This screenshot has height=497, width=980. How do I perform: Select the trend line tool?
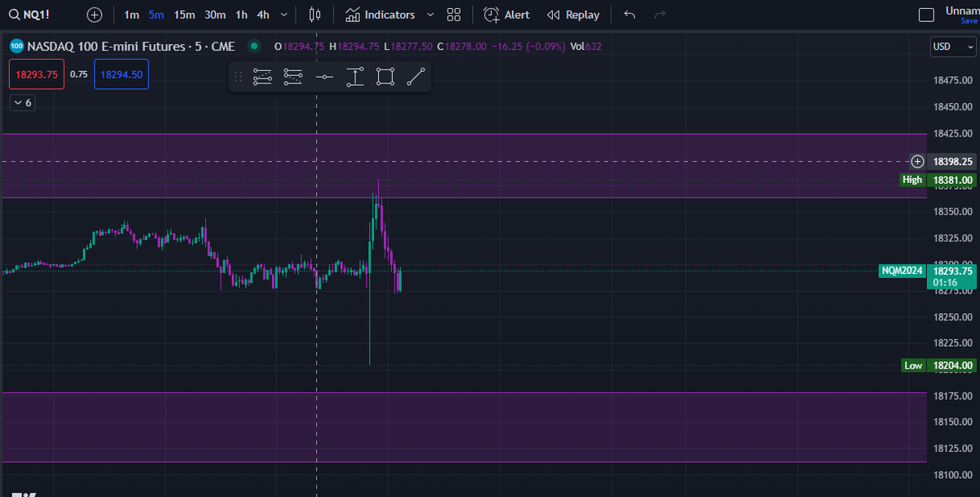(416, 77)
